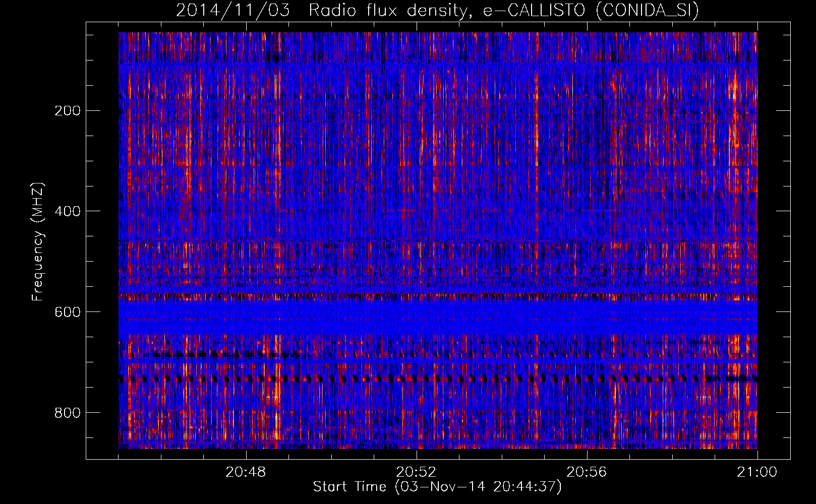Click the 800 frequency tick label
The image size is (816, 504).
(x=67, y=413)
